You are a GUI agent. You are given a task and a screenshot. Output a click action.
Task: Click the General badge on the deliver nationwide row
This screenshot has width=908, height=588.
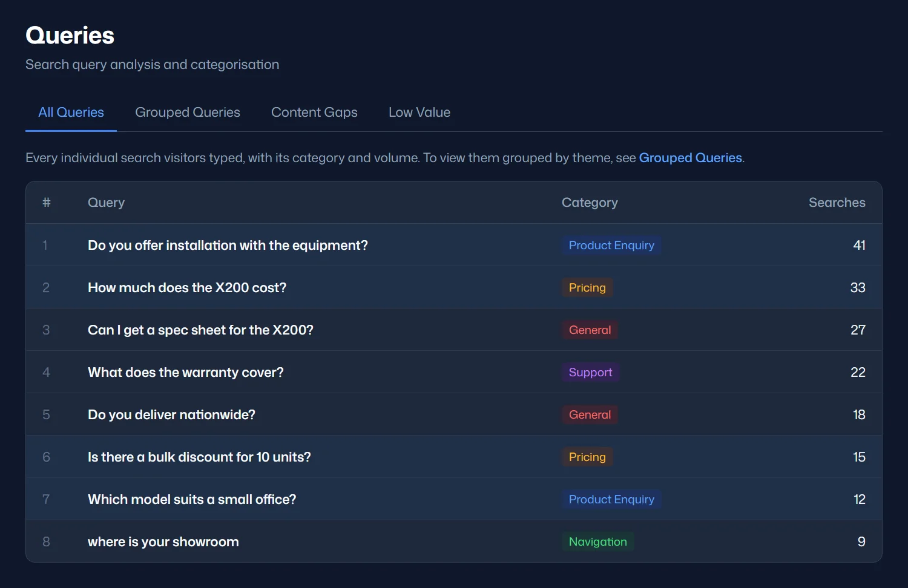590,414
